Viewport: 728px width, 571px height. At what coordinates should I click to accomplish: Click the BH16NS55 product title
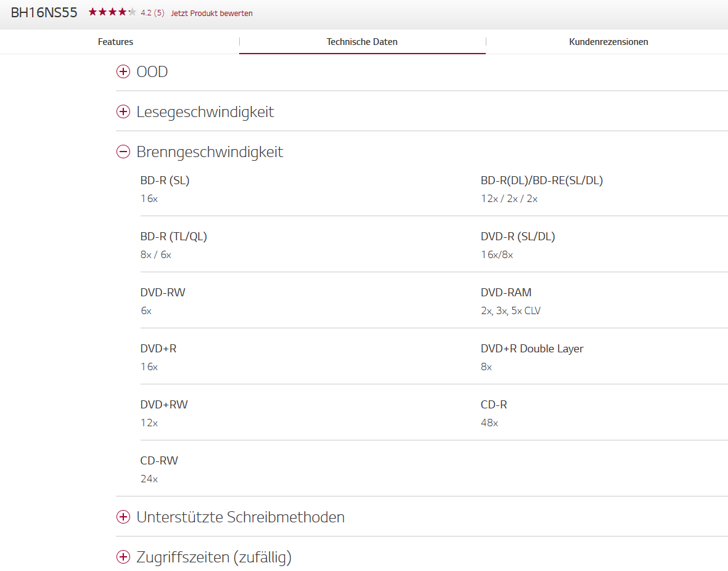(x=44, y=12)
